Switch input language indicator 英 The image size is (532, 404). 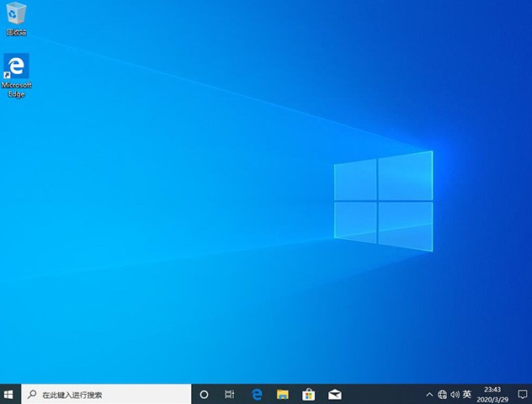467,394
